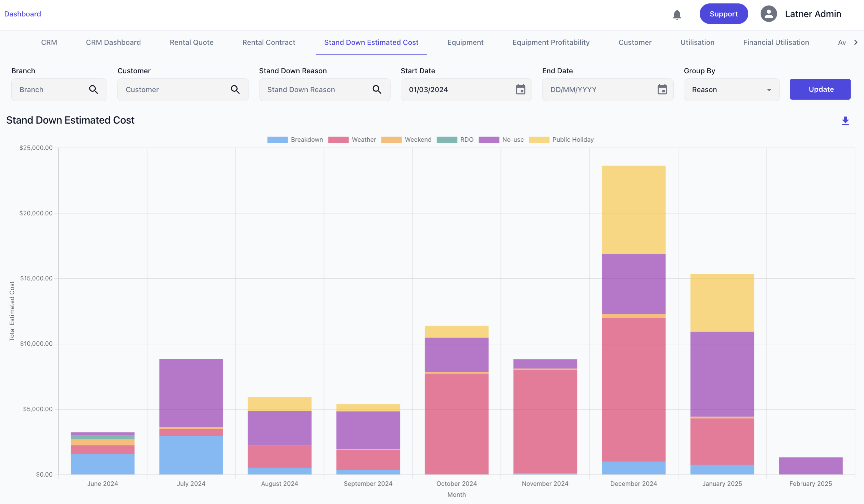Follow the Dashboard breadcrumb link
The image size is (864, 504).
point(23,14)
